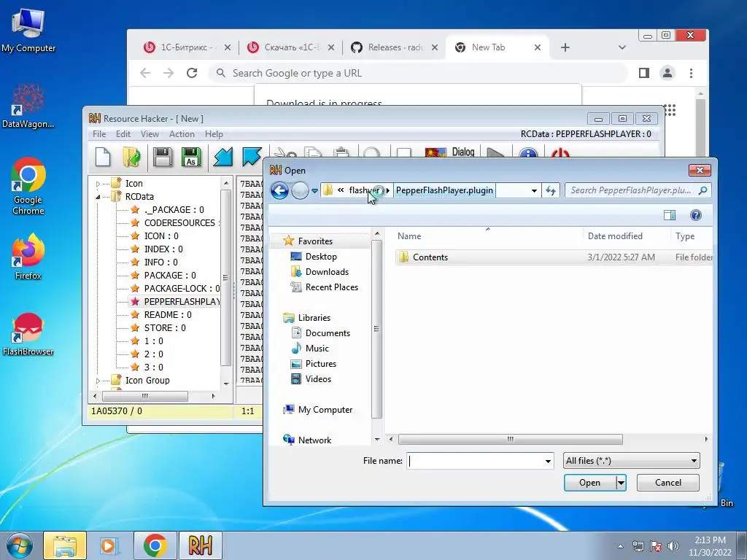The height and width of the screenshot is (560, 747).
Task: Open the Edit menu in Resource Hacker
Action: (x=123, y=134)
